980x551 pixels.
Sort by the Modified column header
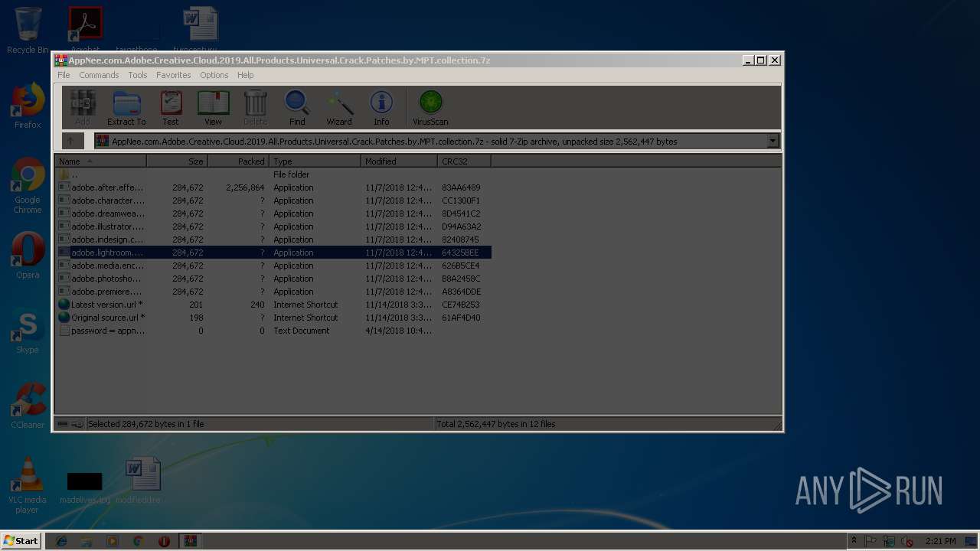tap(399, 161)
